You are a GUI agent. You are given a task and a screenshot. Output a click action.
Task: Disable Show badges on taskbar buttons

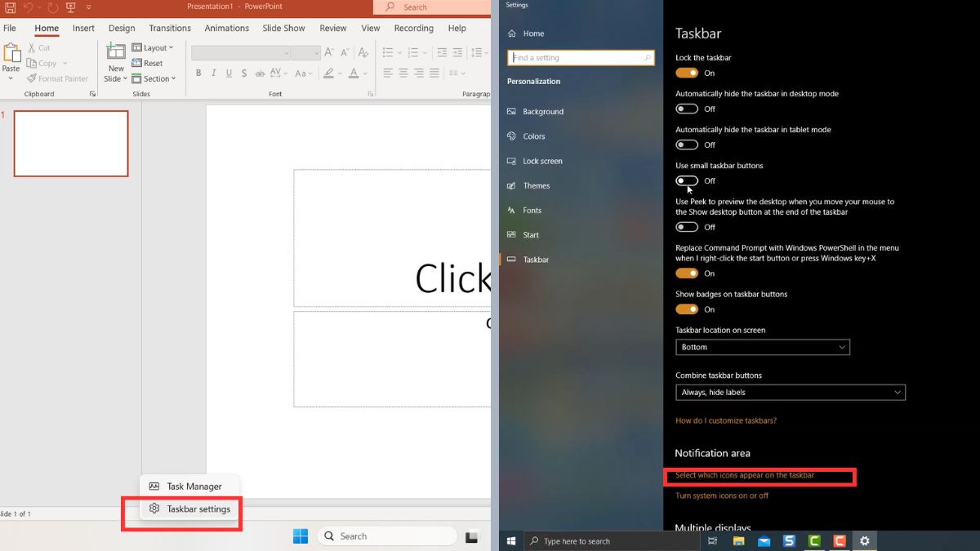(687, 309)
